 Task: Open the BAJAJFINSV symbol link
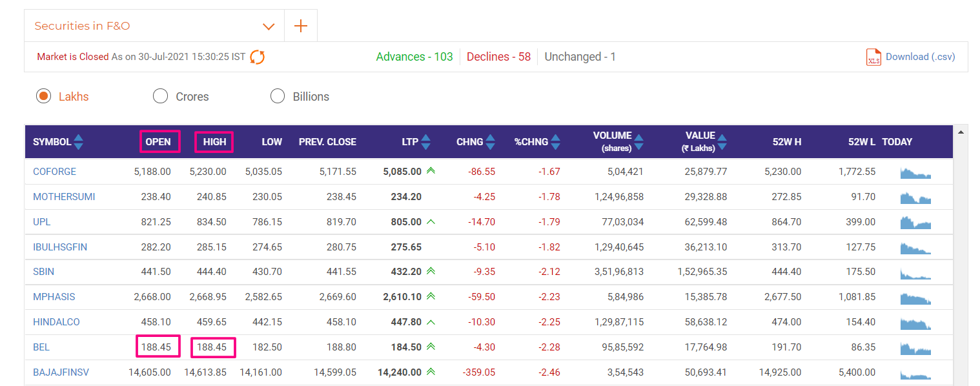(x=61, y=372)
